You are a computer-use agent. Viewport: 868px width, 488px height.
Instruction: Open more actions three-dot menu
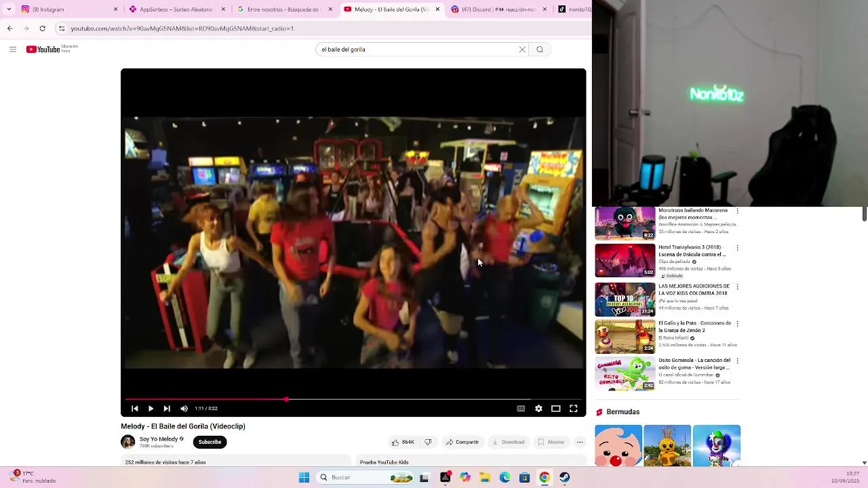coord(580,442)
